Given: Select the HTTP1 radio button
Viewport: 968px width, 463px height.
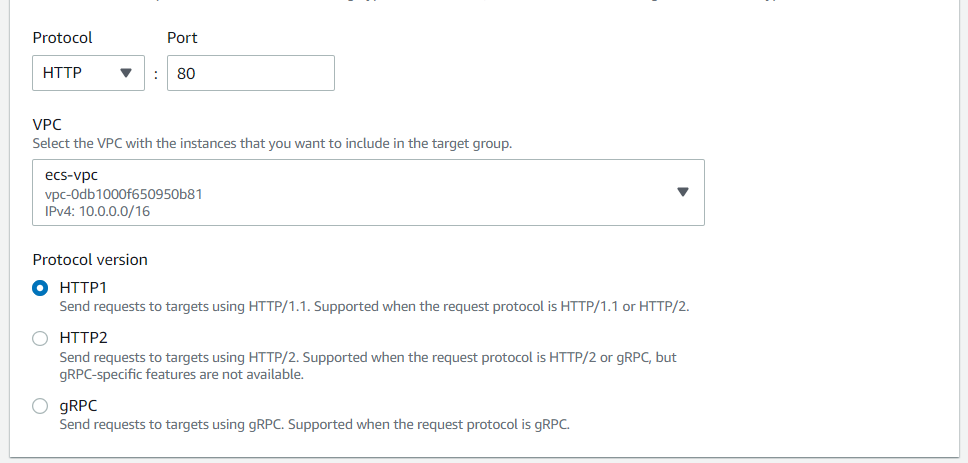Looking at the screenshot, I should pyautogui.click(x=40, y=287).
